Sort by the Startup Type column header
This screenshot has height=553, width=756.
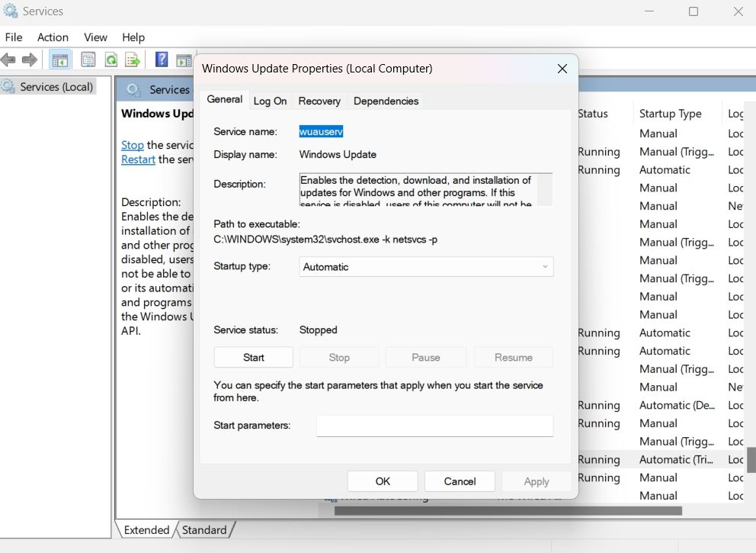click(x=670, y=114)
